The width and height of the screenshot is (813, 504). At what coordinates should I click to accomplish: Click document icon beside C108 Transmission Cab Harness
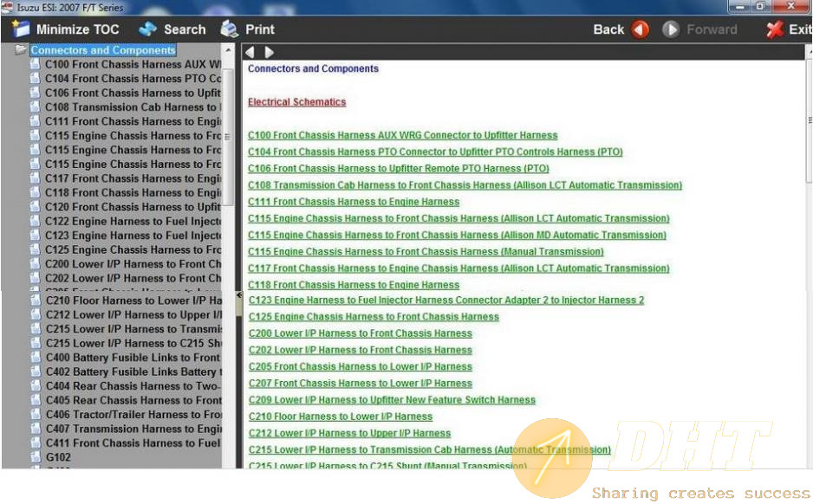(35, 107)
